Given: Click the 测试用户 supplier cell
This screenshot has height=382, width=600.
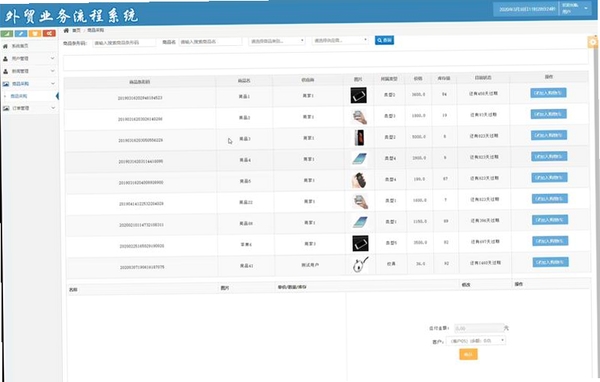Looking at the screenshot, I should coord(310,265).
